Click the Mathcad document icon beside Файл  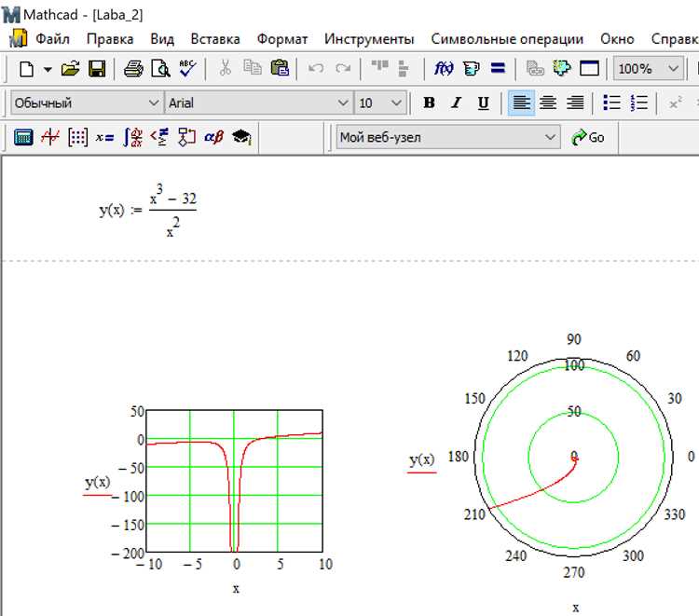[x=19, y=38]
